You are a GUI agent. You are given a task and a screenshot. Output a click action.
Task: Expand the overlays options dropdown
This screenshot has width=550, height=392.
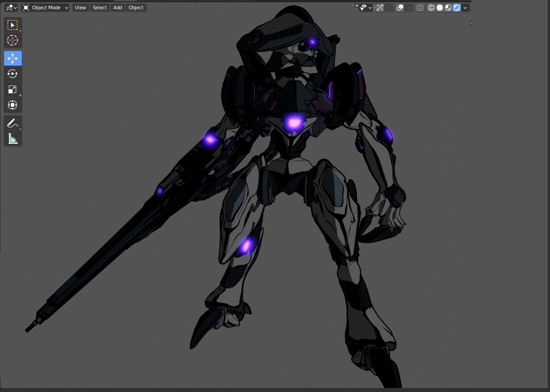[408, 8]
